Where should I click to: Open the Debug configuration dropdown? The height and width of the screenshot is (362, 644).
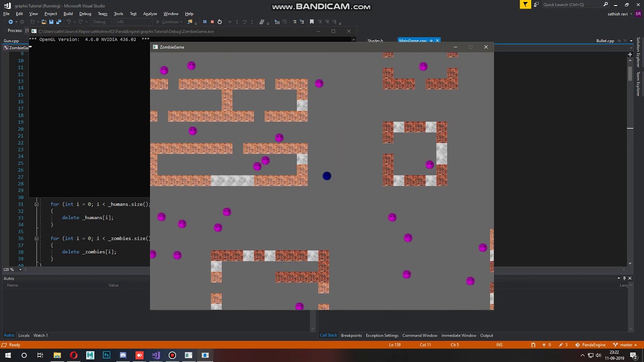point(102,22)
